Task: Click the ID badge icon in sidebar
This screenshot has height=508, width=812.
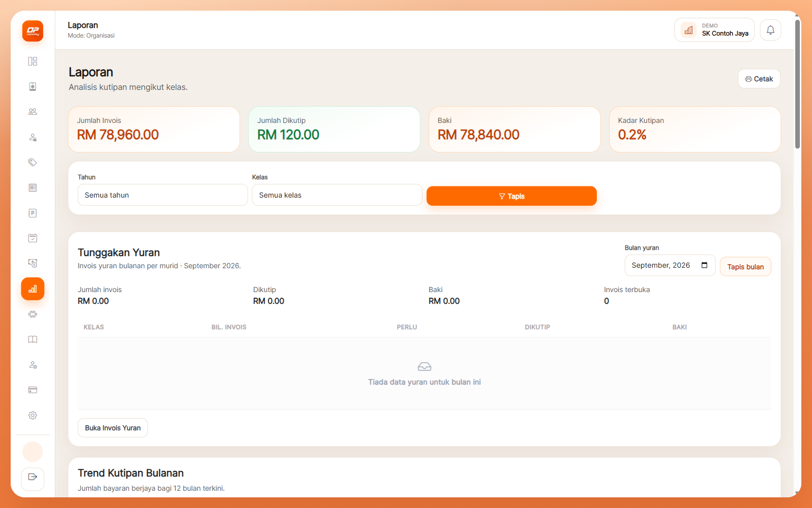Action: click(x=32, y=87)
